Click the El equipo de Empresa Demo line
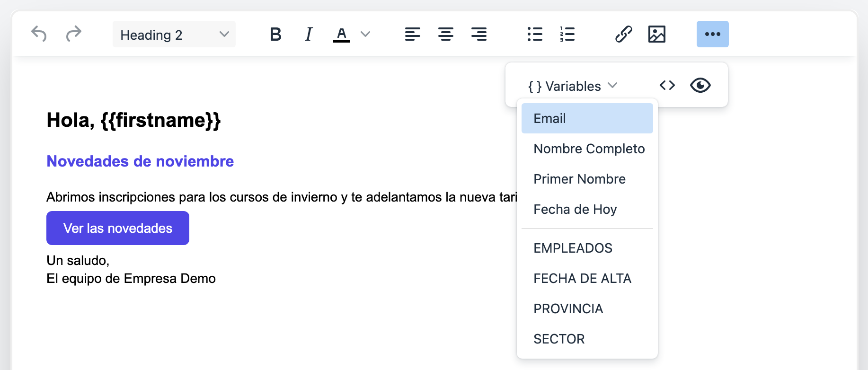Viewport: 868px width, 370px height. click(x=131, y=278)
